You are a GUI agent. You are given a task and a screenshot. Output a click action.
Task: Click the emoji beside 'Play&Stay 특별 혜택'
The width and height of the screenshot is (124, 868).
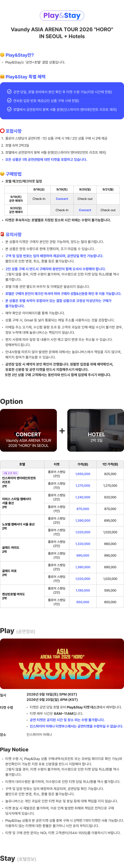click(2, 77)
